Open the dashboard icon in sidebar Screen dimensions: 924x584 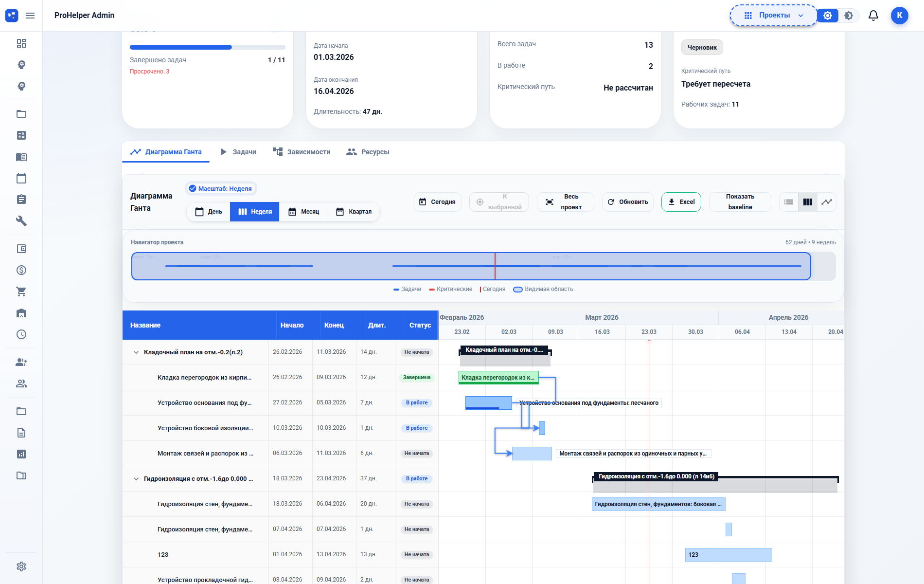pos(21,43)
